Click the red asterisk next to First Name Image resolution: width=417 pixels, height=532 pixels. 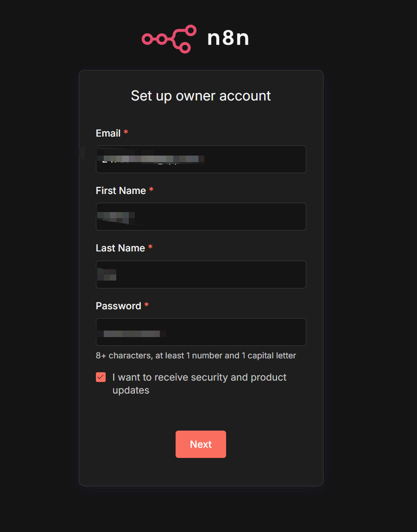click(x=151, y=190)
